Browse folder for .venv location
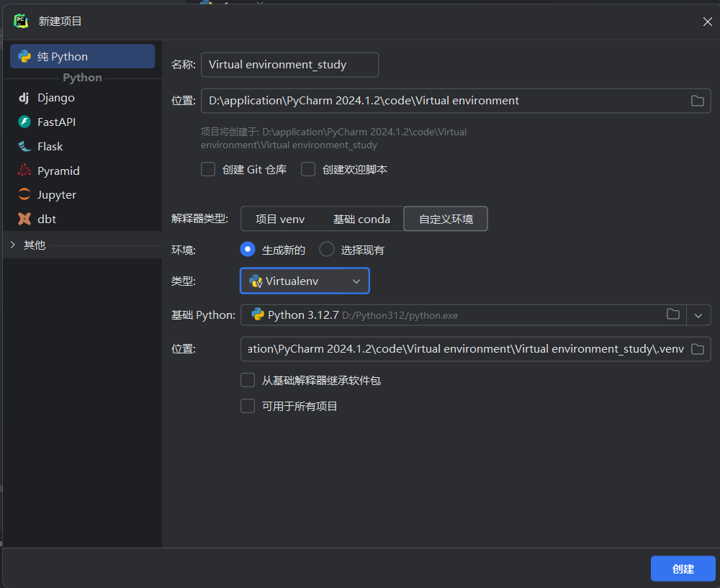Screen dimensions: 720x588 (x=698, y=349)
